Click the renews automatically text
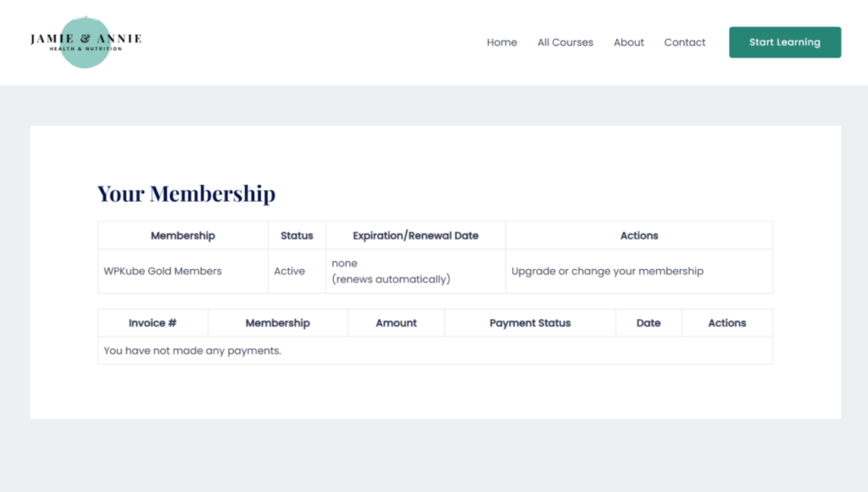Screen dimensions: 868x492 (x=391, y=279)
